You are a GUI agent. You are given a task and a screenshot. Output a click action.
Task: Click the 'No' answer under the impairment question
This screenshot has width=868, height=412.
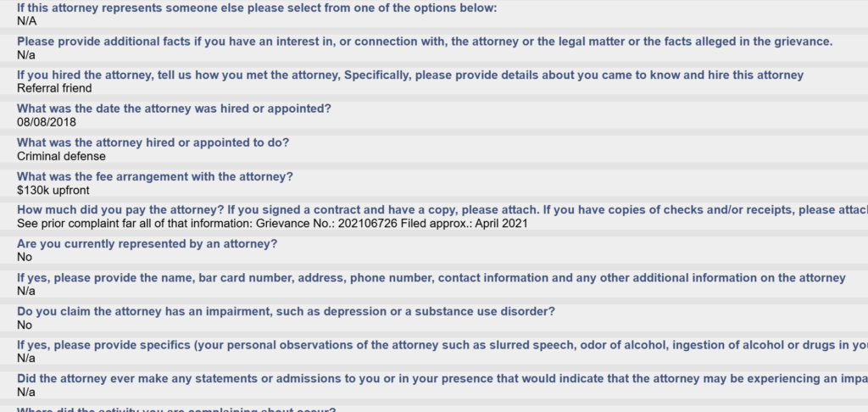pyautogui.click(x=25, y=325)
